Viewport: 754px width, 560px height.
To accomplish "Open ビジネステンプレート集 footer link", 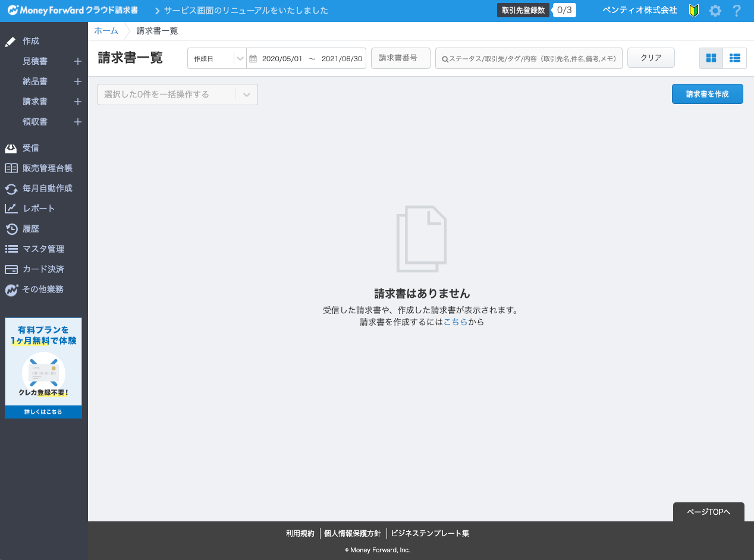I will 430,533.
